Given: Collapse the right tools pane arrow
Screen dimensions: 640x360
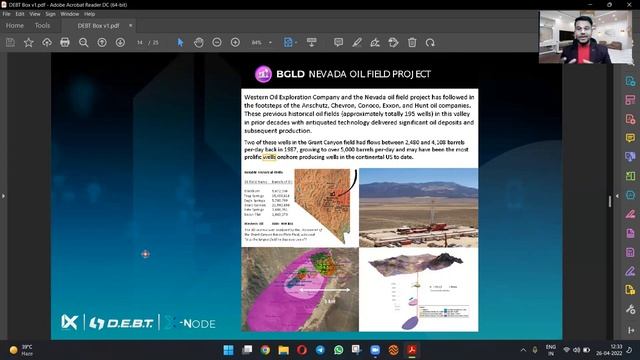Looking at the screenshot, I should point(617,196).
